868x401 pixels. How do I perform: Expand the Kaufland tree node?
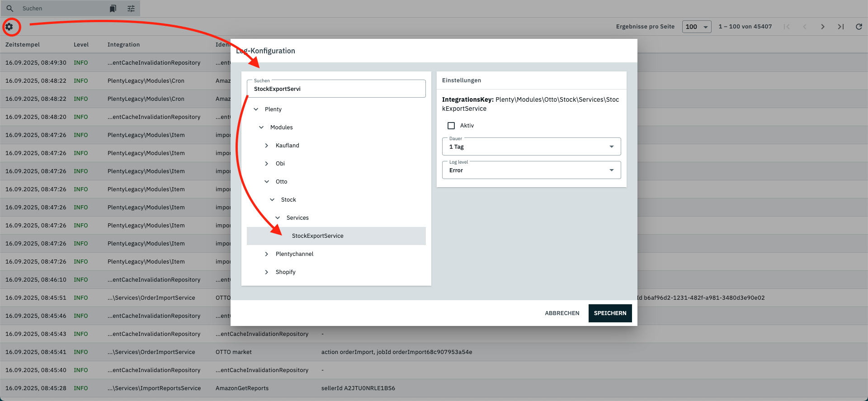267,146
